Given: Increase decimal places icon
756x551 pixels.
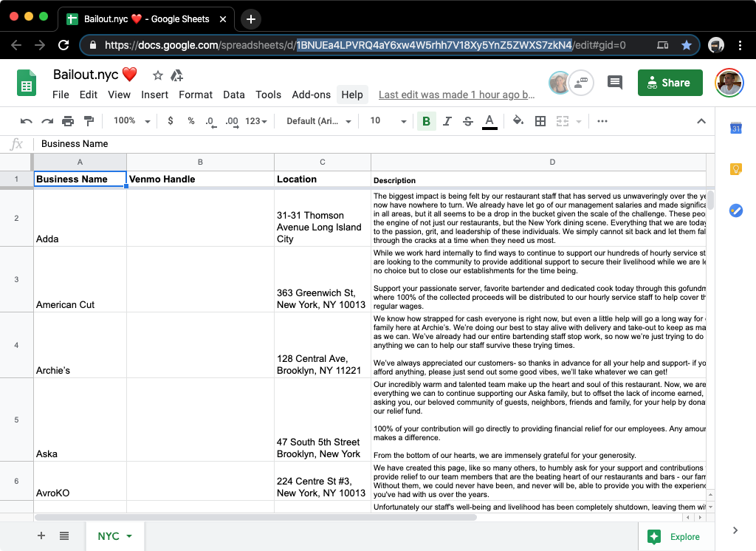Looking at the screenshot, I should tap(232, 122).
